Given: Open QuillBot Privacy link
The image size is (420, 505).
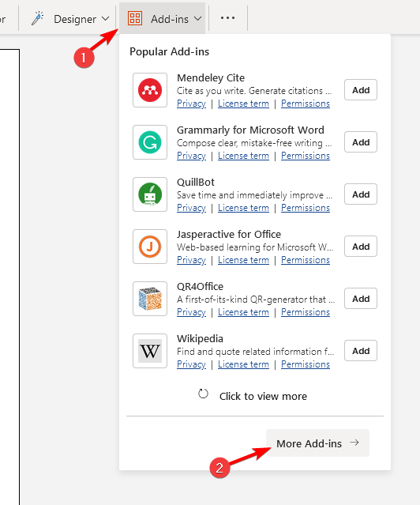Looking at the screenshot, I should [191, 208].
